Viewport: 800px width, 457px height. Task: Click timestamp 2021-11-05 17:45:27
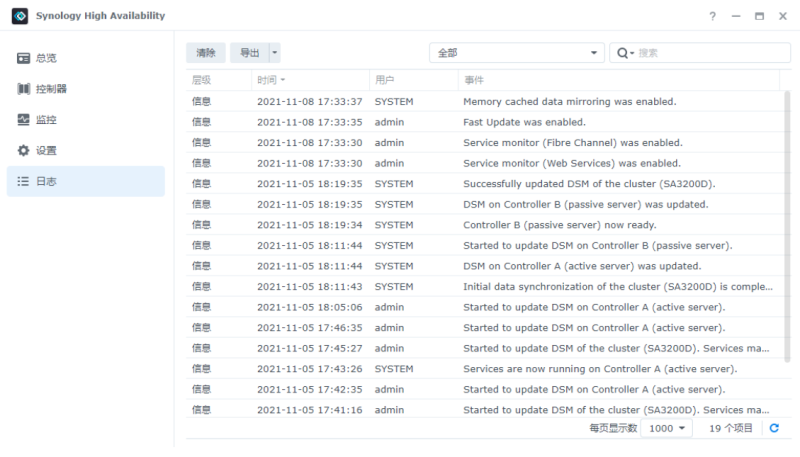(x=310, y=348)
